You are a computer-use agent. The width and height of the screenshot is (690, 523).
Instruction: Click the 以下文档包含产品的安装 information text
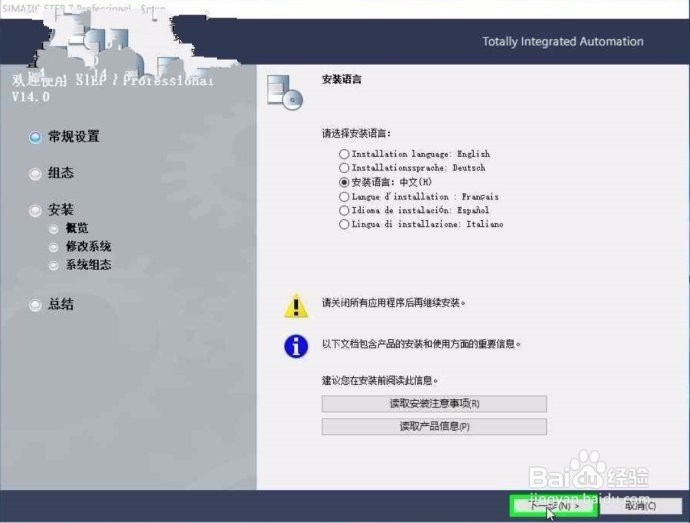point(421,344)
